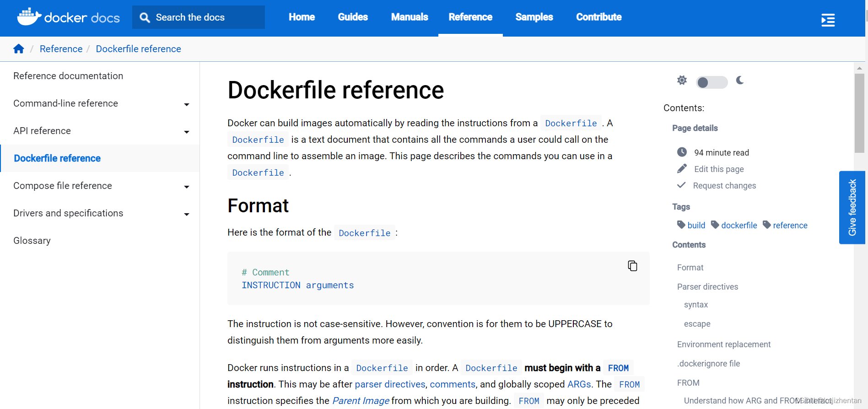Viewport: 868px width, 409px height.
Task: Follow the parser directives inline link
Action: (390, 384)
